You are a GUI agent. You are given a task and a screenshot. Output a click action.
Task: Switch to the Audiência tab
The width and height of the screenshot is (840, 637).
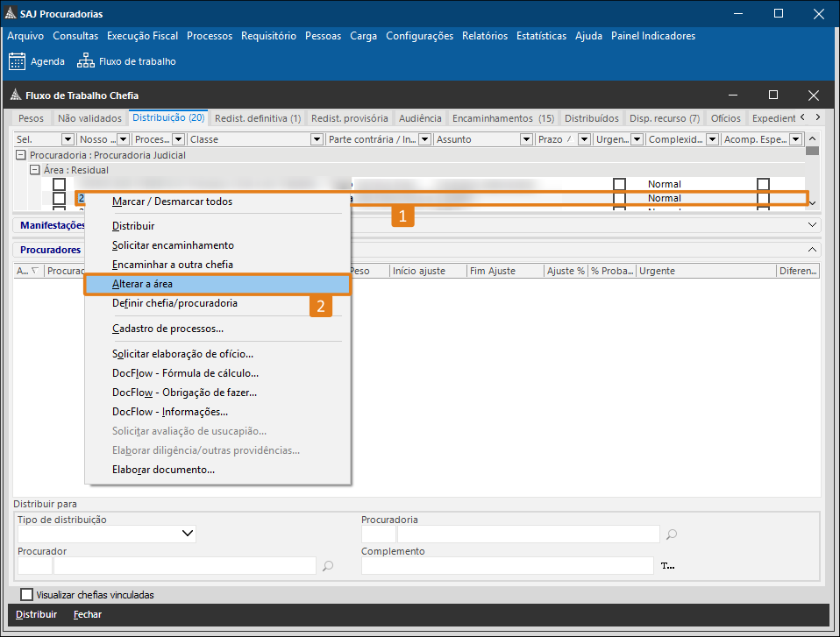(420, 118)
